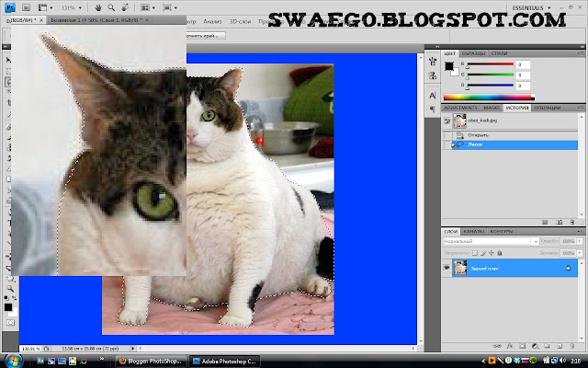Lock image pixels with brush lock icon
The width and height of the screenshot is (588, 368).
tap(483, 253)
